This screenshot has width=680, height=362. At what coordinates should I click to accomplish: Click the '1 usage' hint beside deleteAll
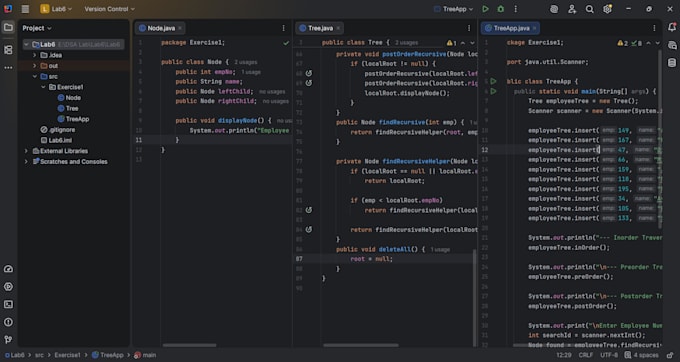click(440, 250)
